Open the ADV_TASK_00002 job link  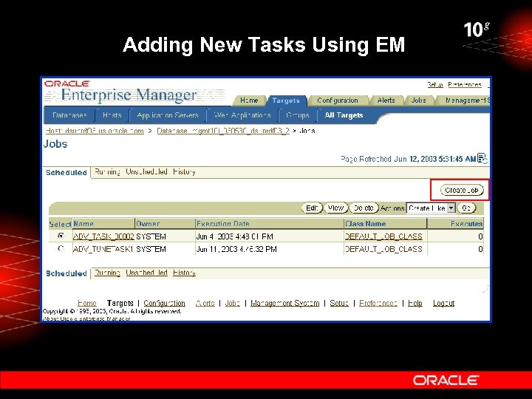click(x=103, y=236)
